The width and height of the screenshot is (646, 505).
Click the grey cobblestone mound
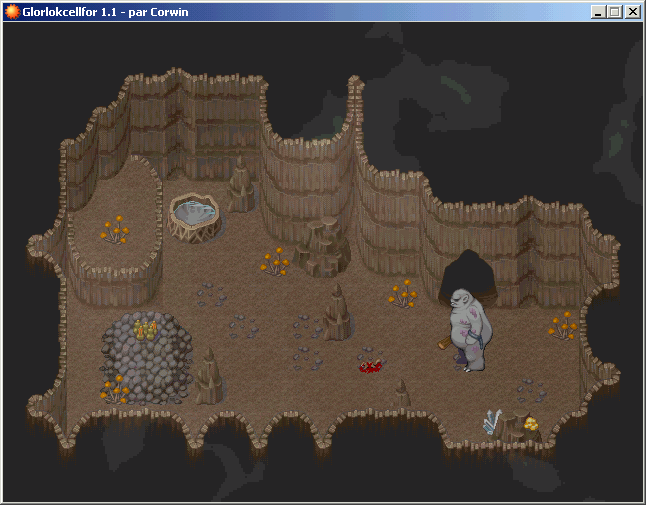pos(147,358)
